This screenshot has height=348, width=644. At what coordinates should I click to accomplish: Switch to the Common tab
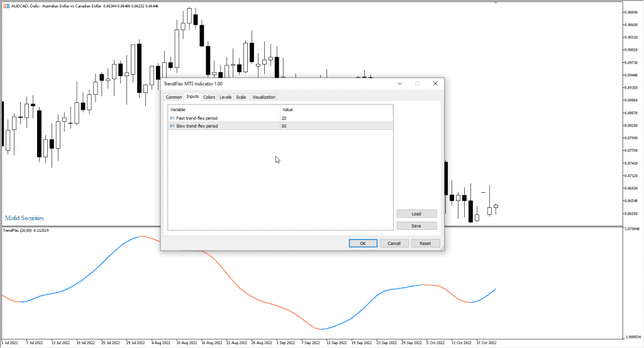point(174,97)
